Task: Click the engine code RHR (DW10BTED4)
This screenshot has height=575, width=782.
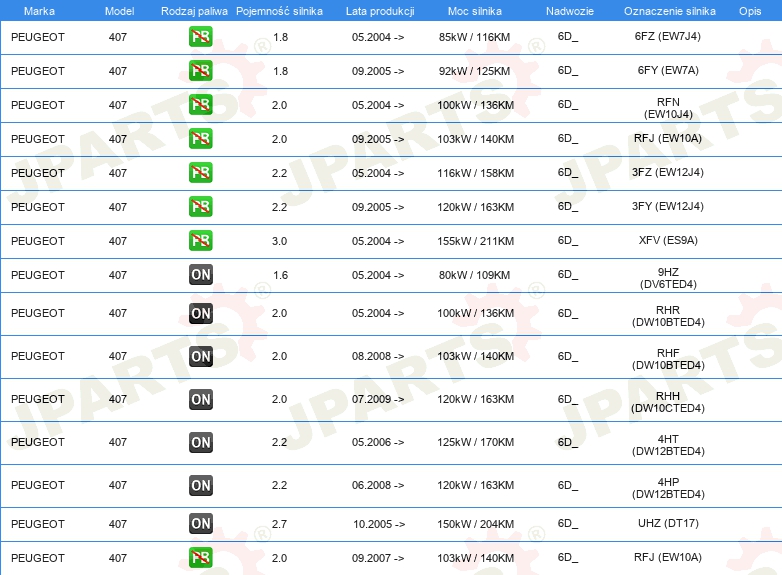Action: tap(668, 316)
